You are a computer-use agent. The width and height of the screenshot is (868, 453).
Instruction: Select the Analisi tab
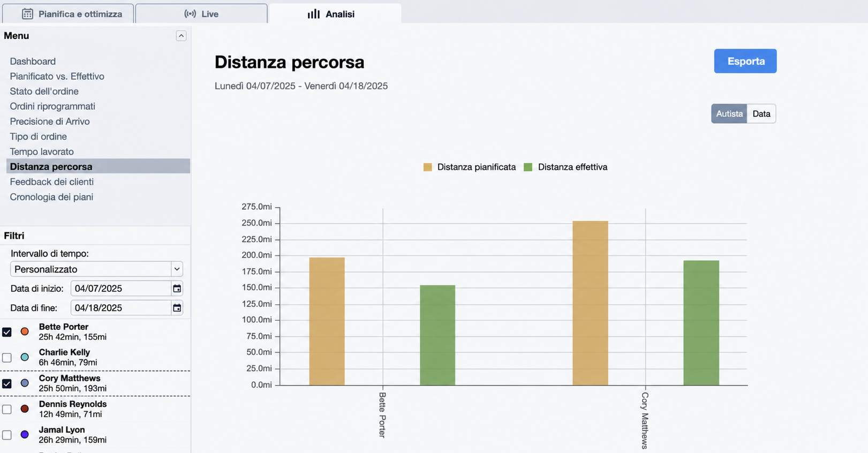pos(335,14)
